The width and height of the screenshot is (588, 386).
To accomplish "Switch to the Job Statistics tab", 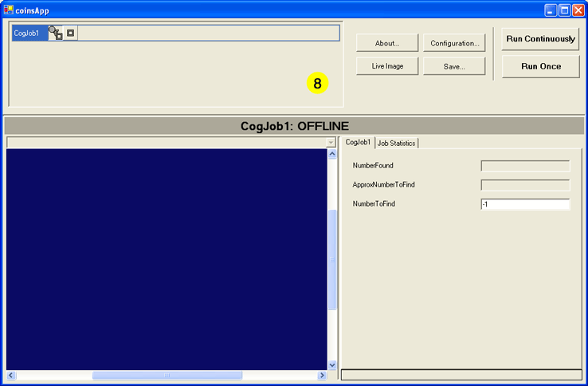I will click(x=396, y=143).
